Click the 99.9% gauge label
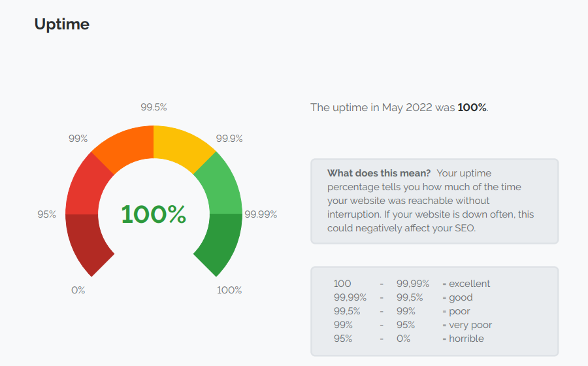The height and width of the screenshot is (366, 588). [x=229, y=139]
